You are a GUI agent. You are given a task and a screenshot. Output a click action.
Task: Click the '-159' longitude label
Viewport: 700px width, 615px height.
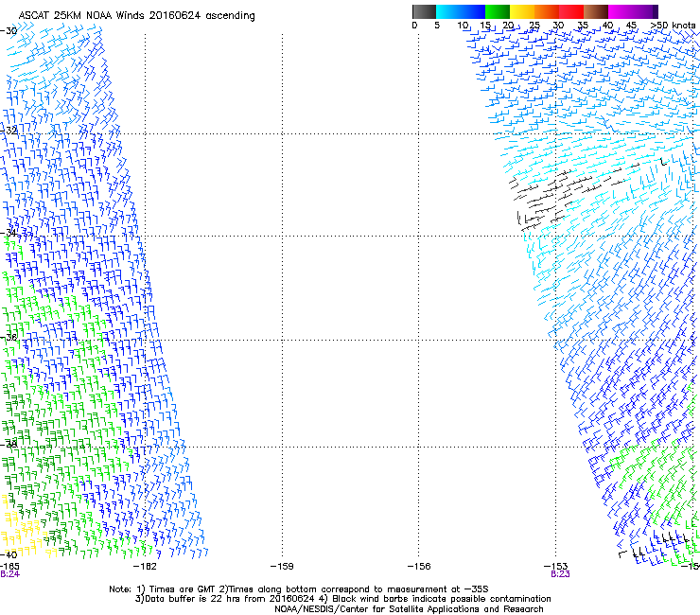(x=282, y=567)
